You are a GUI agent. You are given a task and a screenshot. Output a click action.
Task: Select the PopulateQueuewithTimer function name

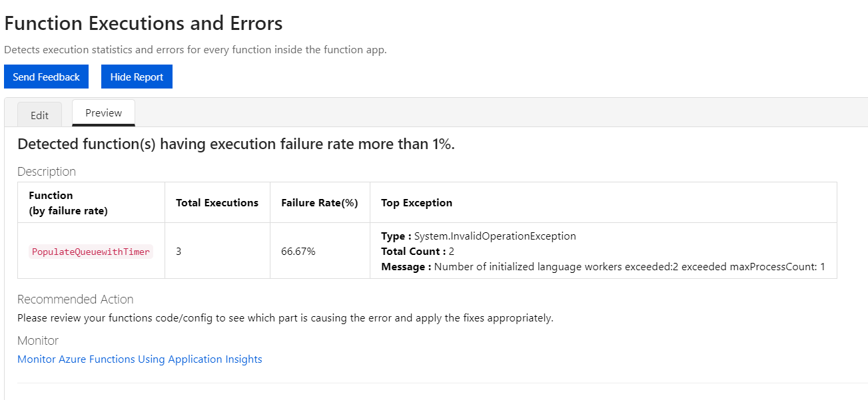(x=91, y=251)
